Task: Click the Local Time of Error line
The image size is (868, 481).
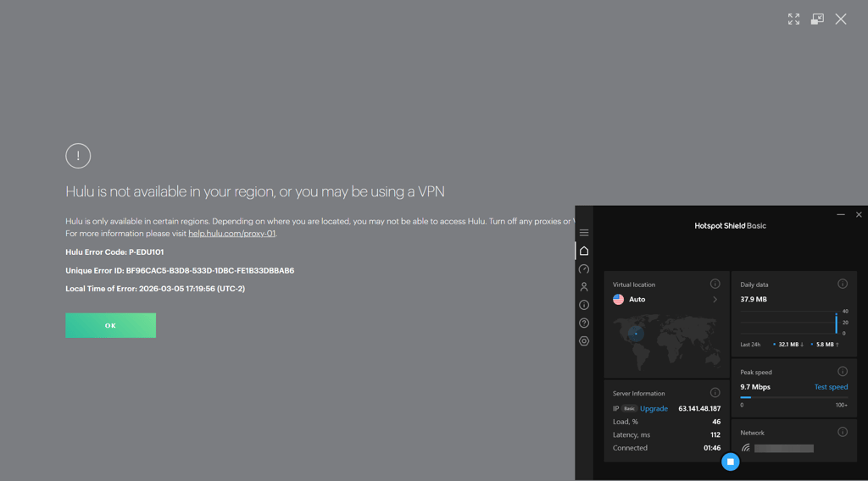Action: (x=155, y=289)
